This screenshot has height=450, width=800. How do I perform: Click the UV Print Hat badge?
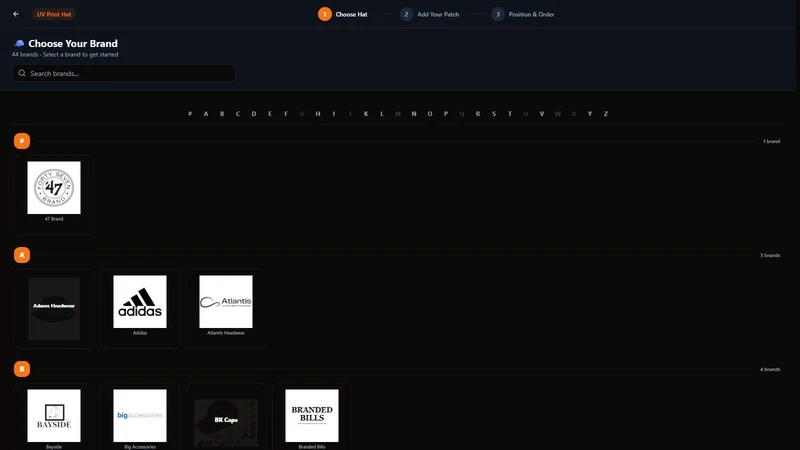tap(54, 14)
